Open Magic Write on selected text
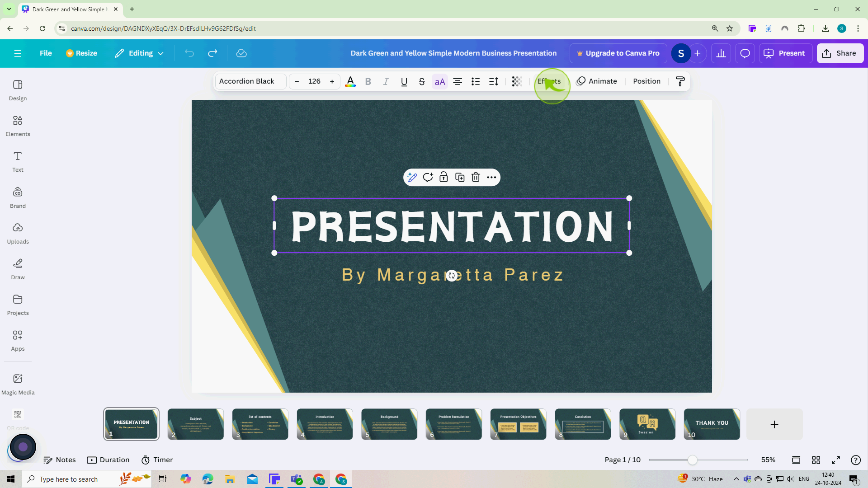The width and height of the screenshot is (868, 488). (412, 177)
